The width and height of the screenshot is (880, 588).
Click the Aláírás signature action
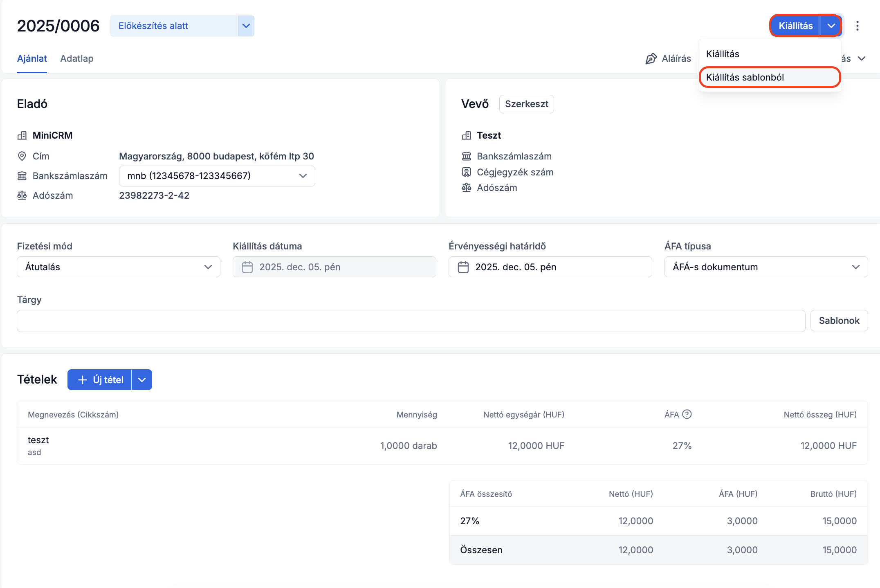[x=668, y=58]
